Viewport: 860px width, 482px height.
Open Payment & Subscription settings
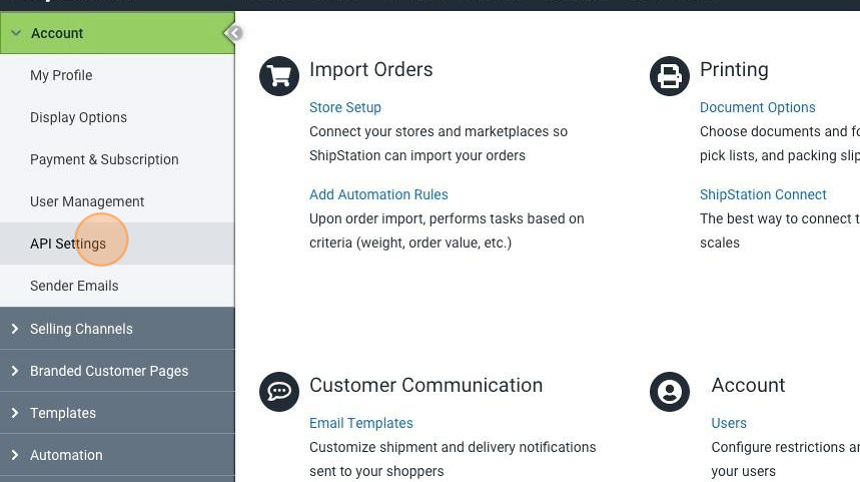tap(104, 159)
